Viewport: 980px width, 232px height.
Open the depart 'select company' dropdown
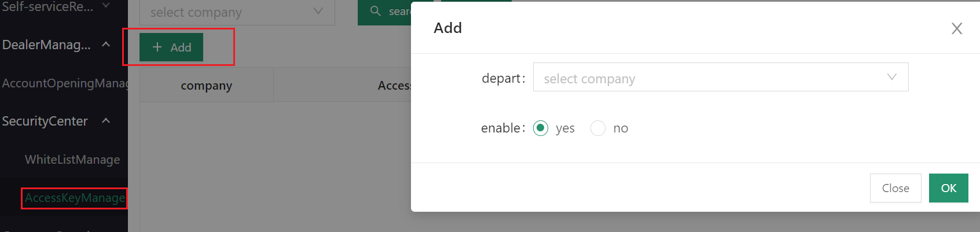[x=706, y=78]
